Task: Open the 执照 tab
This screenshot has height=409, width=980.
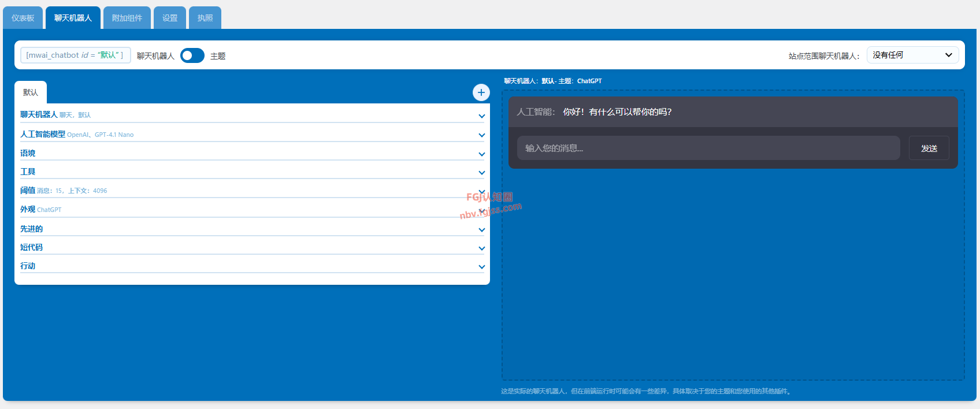Action: click(205, 18)
